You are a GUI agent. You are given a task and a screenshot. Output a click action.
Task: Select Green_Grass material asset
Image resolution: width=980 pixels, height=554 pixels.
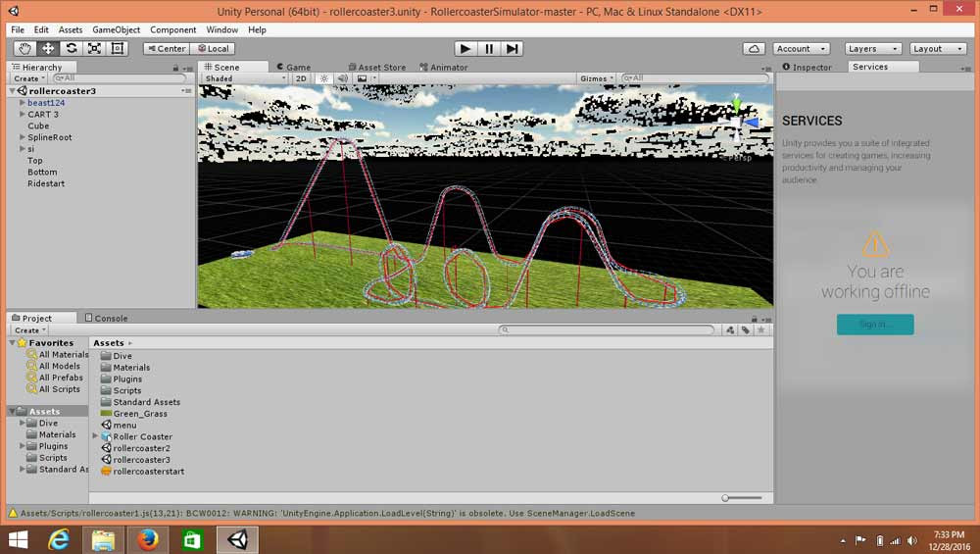133,414
